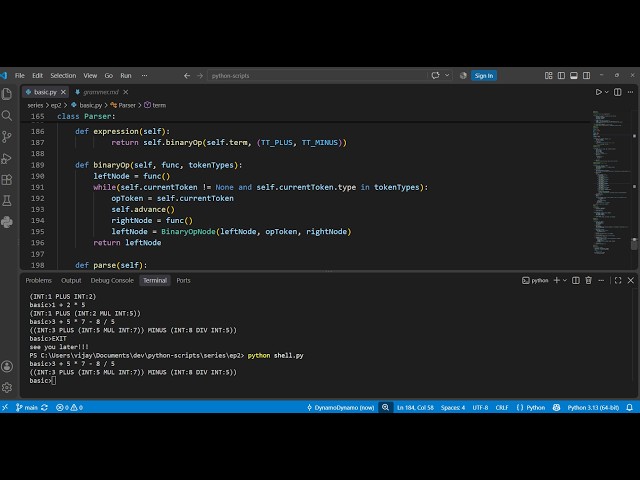
Task: Open remote window from status bar icon
Action: (5, 407)
